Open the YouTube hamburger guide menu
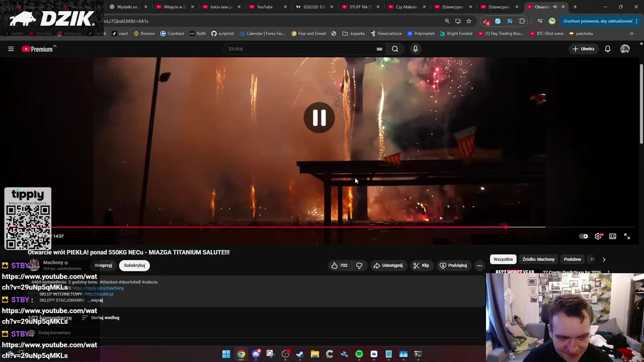 [11, 49]
